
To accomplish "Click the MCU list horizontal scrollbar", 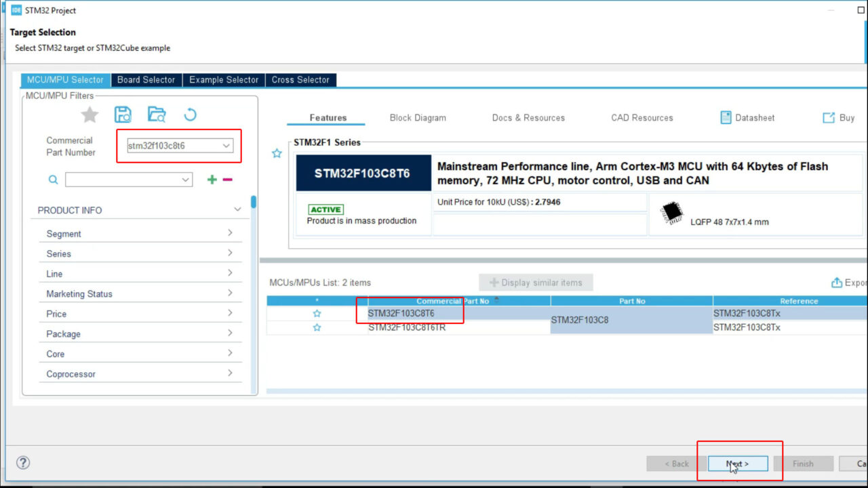I will pos(567,391).
